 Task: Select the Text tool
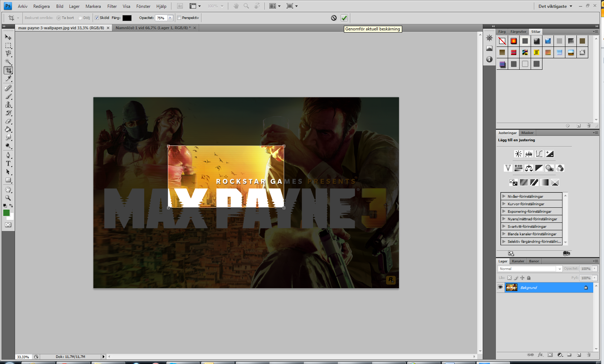(8, 163)
